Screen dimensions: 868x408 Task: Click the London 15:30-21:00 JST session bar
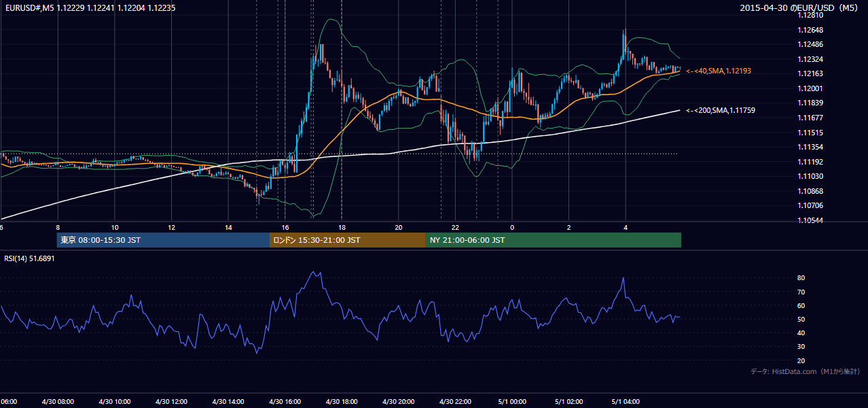(x=348, y=240)
